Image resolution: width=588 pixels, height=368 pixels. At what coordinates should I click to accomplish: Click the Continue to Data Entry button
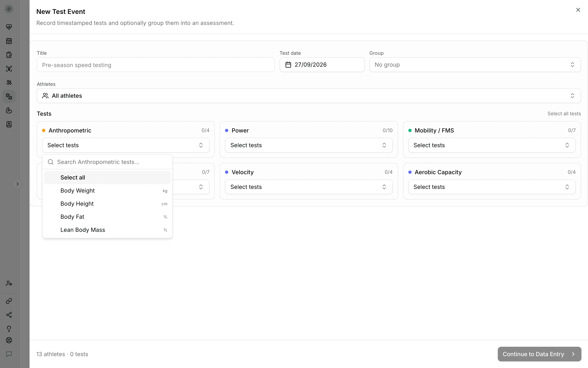539,354
